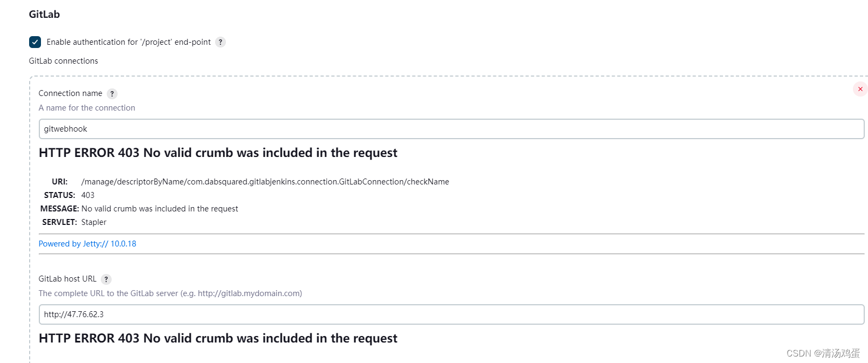Image resolution: width=868 pixels, height=363 pixels.
Task: Click the Enable authentication label text
Action: coord(129,42)
